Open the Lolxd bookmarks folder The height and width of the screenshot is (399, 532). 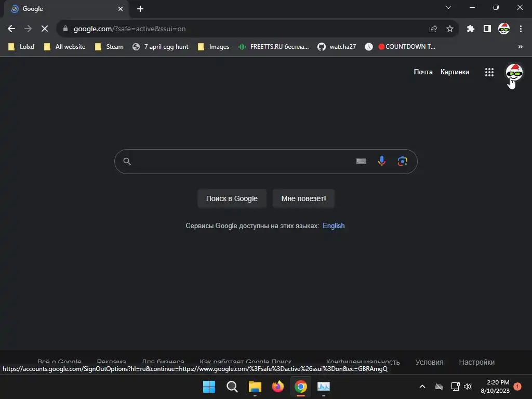pyautogui.click(x=21, y=47)
